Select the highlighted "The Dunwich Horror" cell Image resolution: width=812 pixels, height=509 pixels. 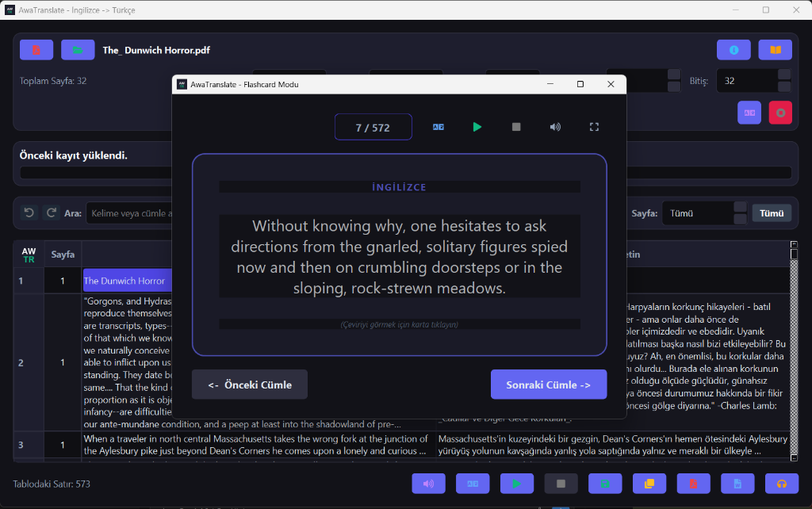coord(128,281)
